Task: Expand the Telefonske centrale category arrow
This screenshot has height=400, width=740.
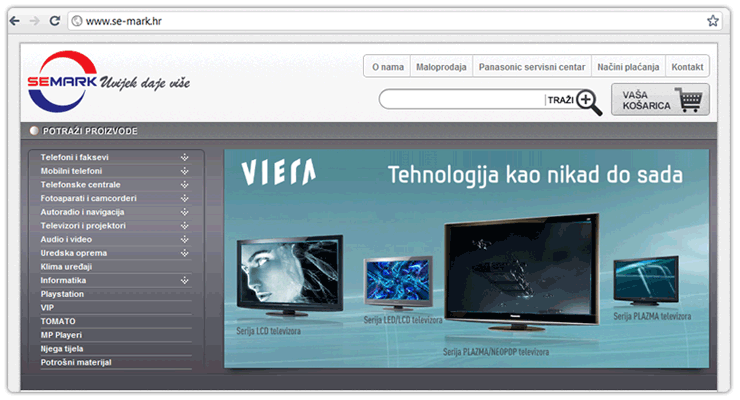Action: [185, 184]
